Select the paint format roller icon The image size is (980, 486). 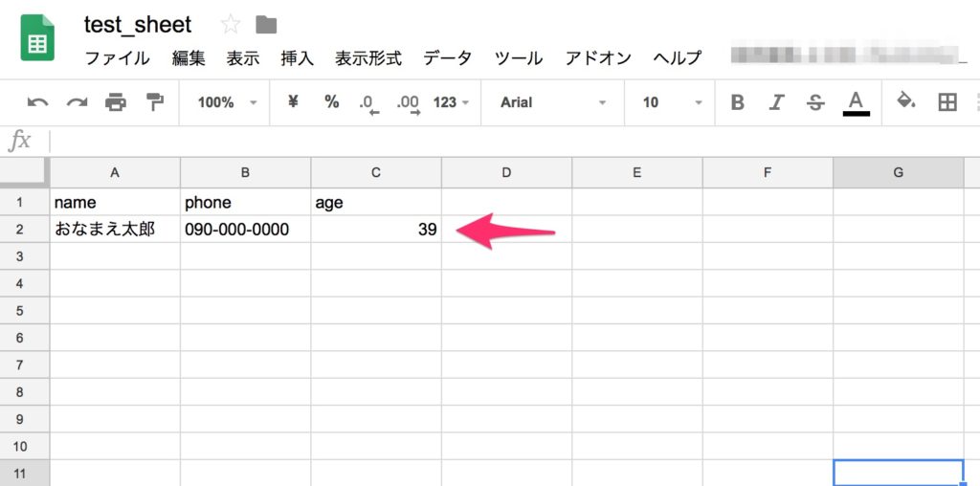point(154,102)
